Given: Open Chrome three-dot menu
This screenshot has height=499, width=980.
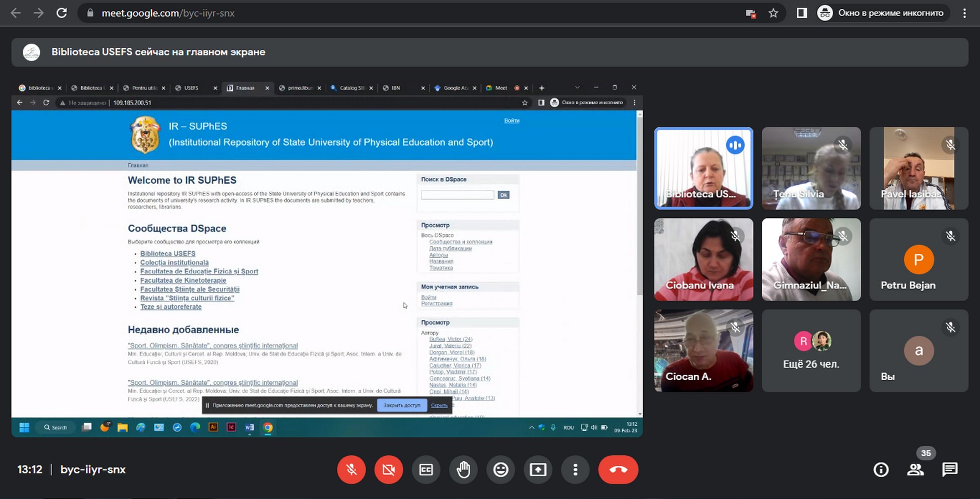Looking at the screenshot, I should click(x=964, y=13).
